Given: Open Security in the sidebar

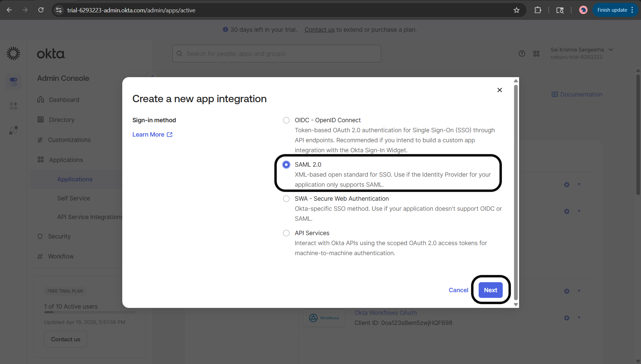Looking at the screenshot, I should coord(59,236).
